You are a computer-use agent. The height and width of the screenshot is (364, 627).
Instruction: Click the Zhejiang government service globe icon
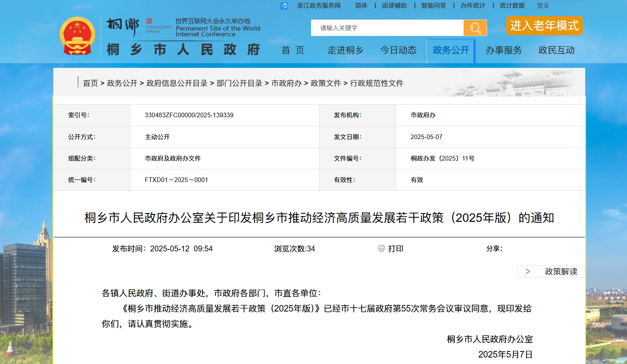(x=284, y=6)
